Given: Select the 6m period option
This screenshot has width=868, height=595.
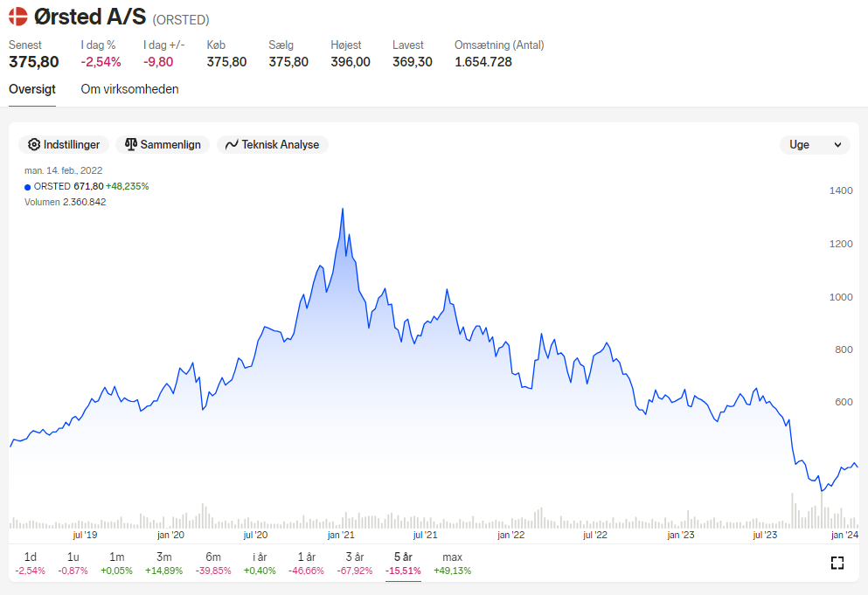Looking at the screenshot, I should [213, 564].
